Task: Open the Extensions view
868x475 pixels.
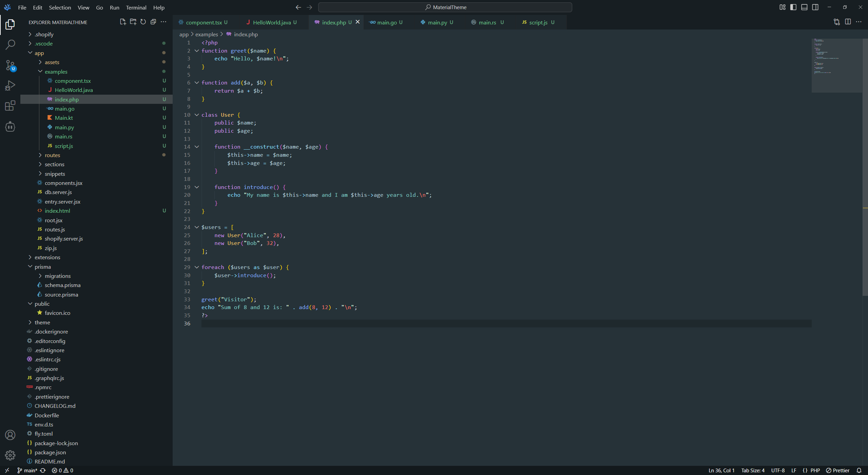Action: pos(10,106)
